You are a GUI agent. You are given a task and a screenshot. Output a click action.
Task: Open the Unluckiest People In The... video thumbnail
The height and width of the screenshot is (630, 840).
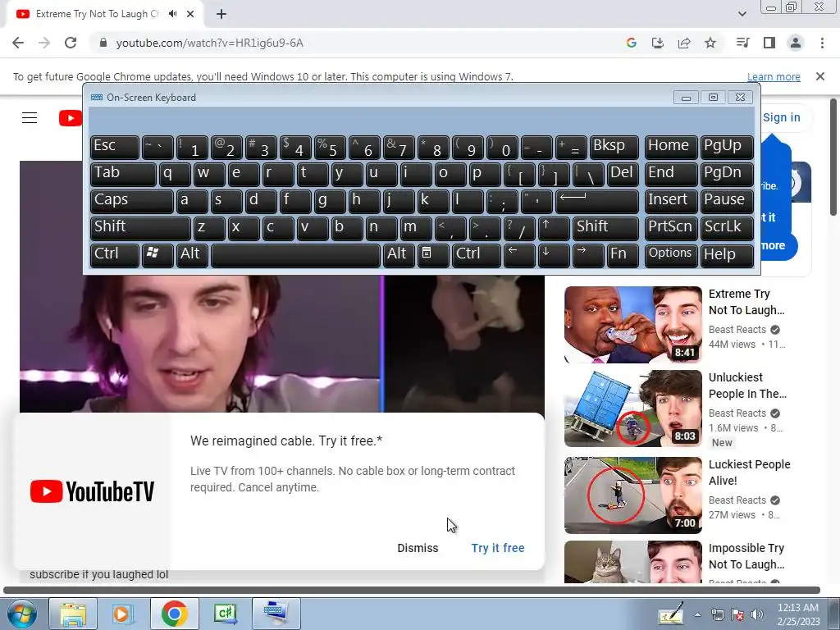click(x=632, y=409)
